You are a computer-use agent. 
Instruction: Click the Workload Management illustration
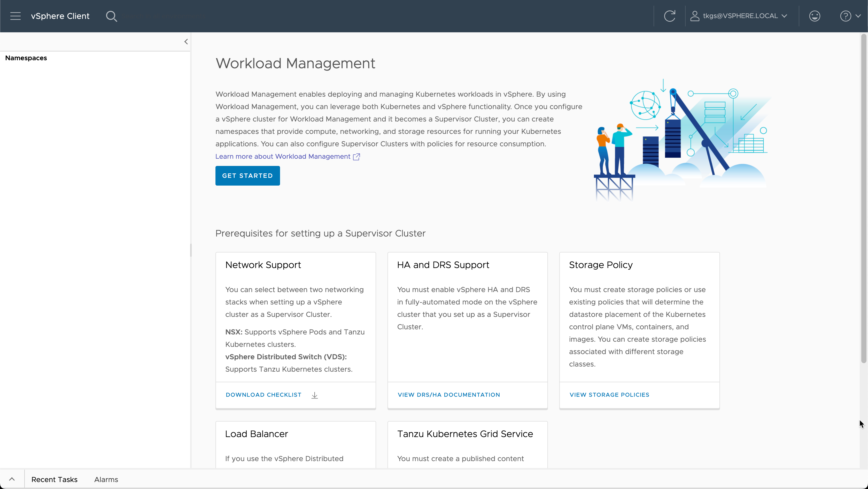[682, 140]
